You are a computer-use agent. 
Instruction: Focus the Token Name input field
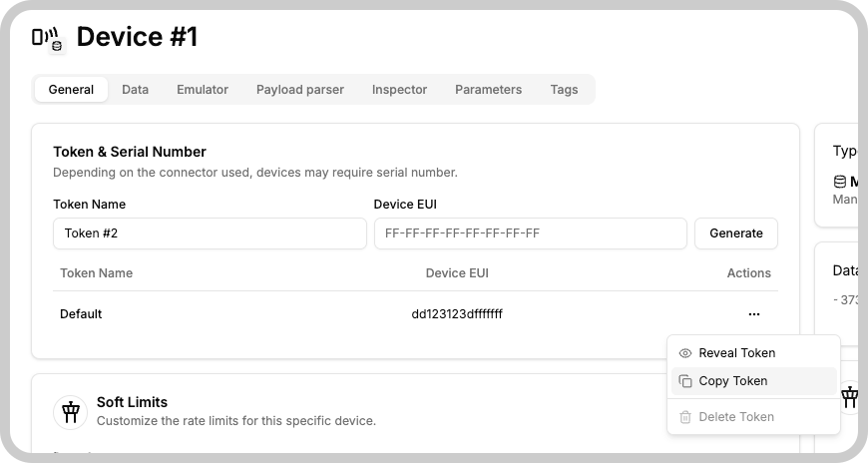point(210,233)
